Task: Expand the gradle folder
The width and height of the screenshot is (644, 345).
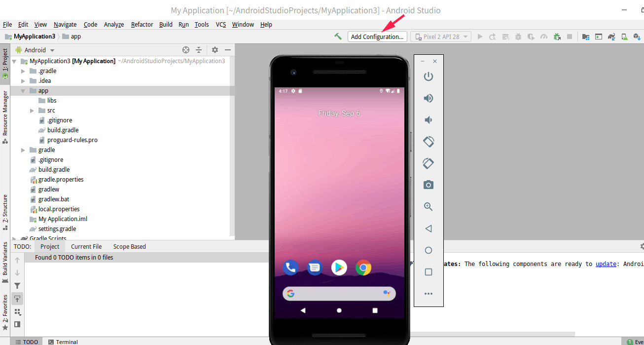Action: [x=23, y=150]
